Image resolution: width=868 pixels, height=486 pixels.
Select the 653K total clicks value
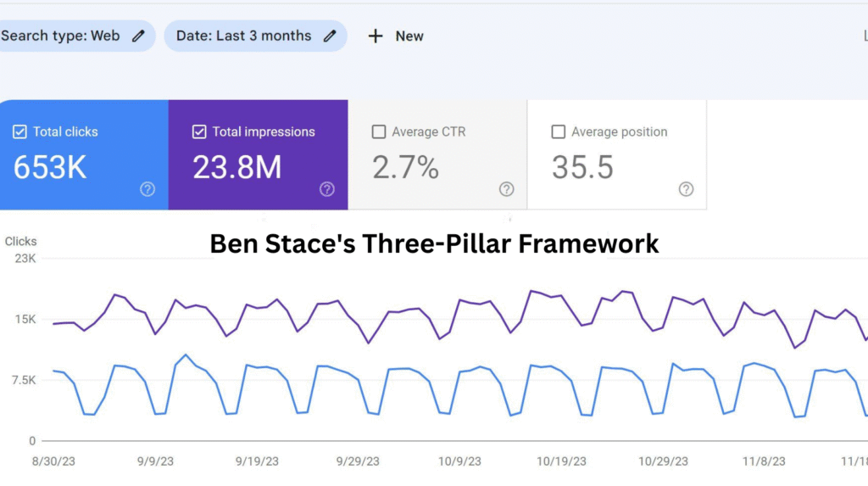[50, 167]
